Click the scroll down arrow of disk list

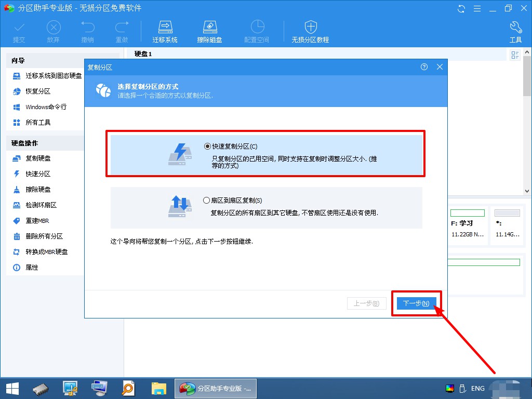click(x=527, y=191)
